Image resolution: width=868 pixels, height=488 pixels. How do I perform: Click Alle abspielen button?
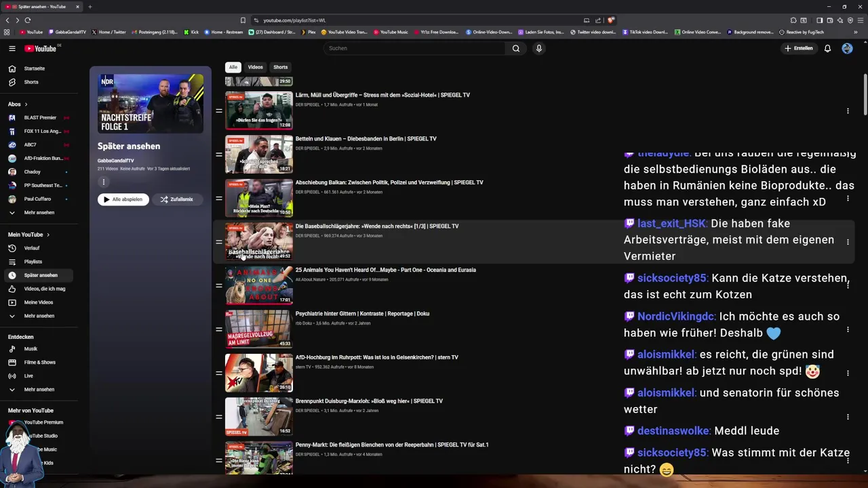point(123,199)
